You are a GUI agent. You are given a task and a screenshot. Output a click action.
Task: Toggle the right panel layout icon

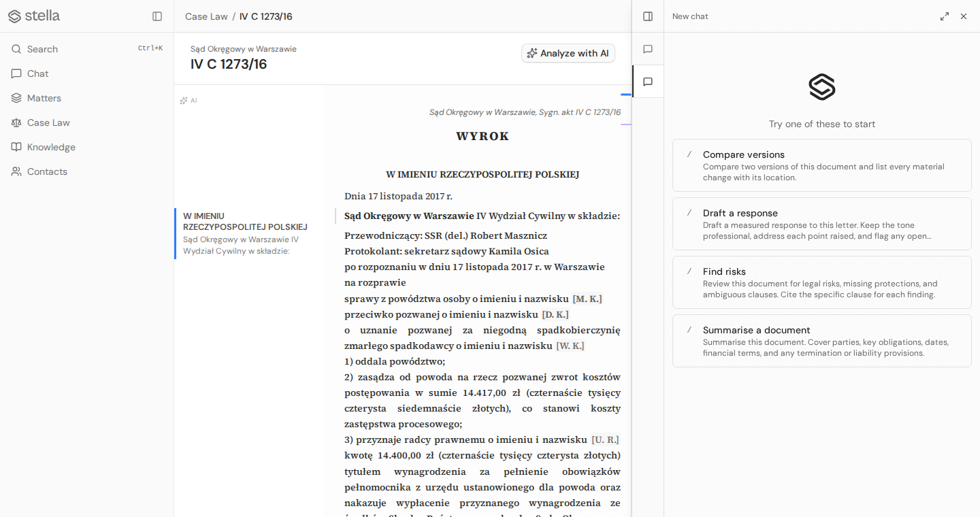point(648,16)
